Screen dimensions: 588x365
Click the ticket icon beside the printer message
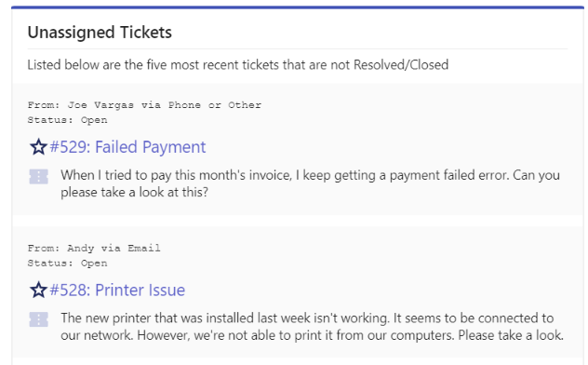coord(39,319)
